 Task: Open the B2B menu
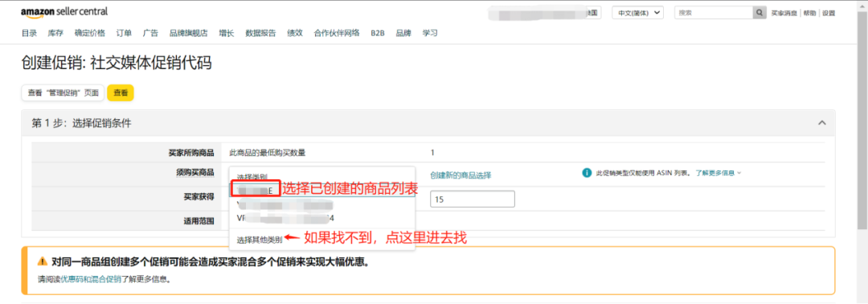[x=378, y=33]
